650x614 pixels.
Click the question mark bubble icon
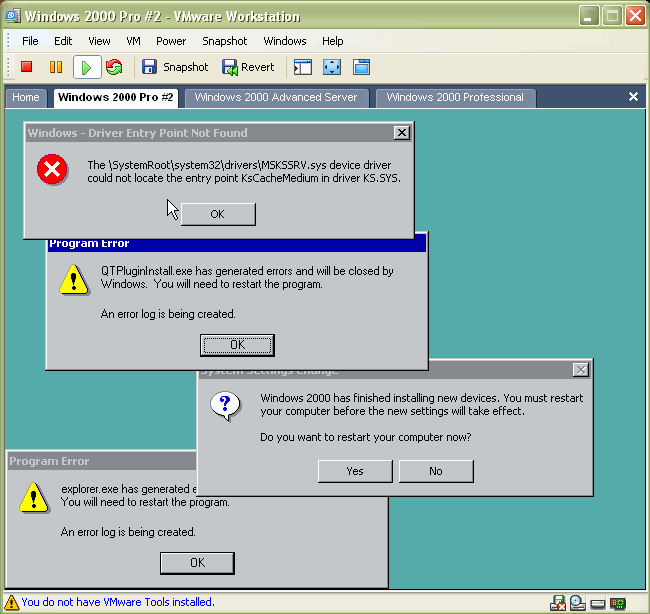coord(225,405)
